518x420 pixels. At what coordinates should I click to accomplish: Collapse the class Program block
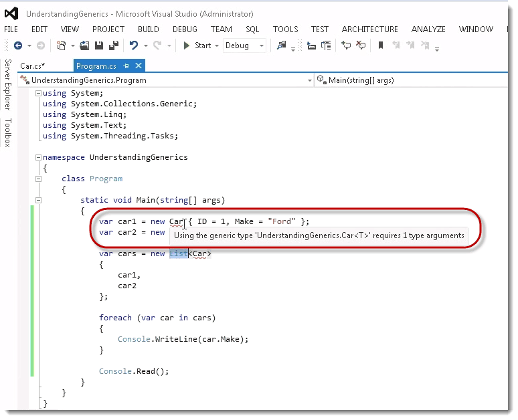(x=38, y=179)
